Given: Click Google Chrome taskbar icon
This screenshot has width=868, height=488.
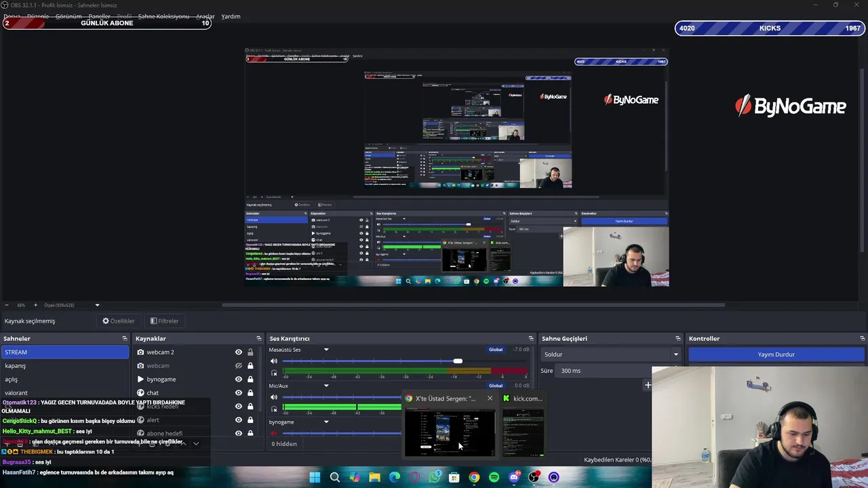Looking at the screenshot, I should point(474,477).
